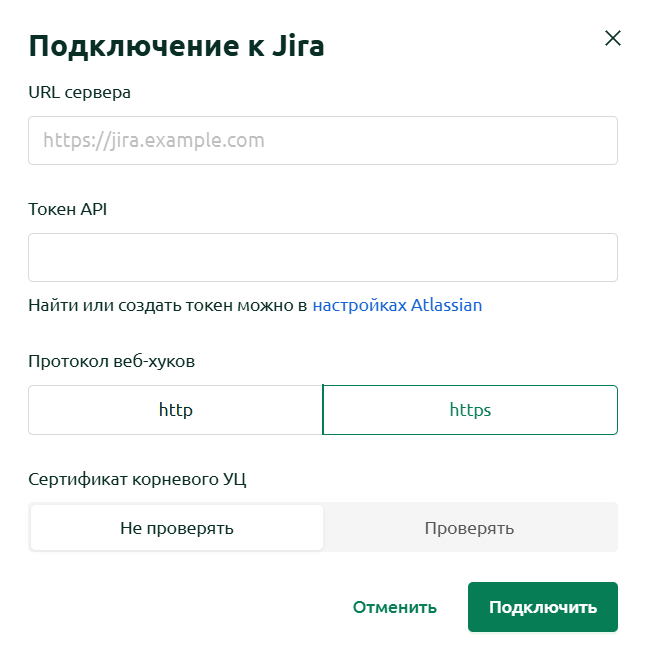This screenshot has width=647, height=655.
Task: Confirm with the green Подключить button
Action: click(x=543, y=607)
